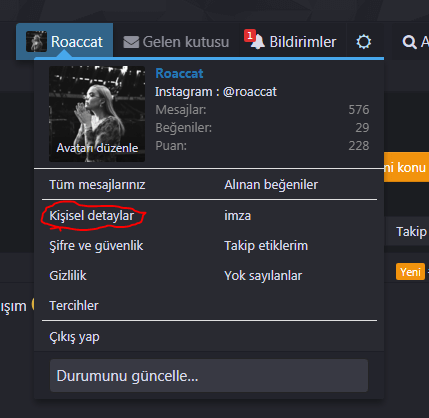Open Tercihler preferences
The image size is (429, 418).
pyautogui.click(x=74, y=306)
